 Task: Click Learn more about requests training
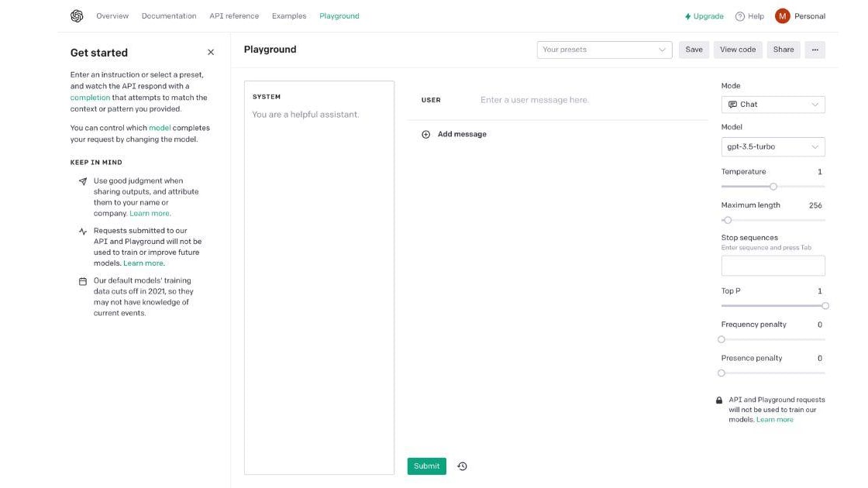(x=143, y=263)
